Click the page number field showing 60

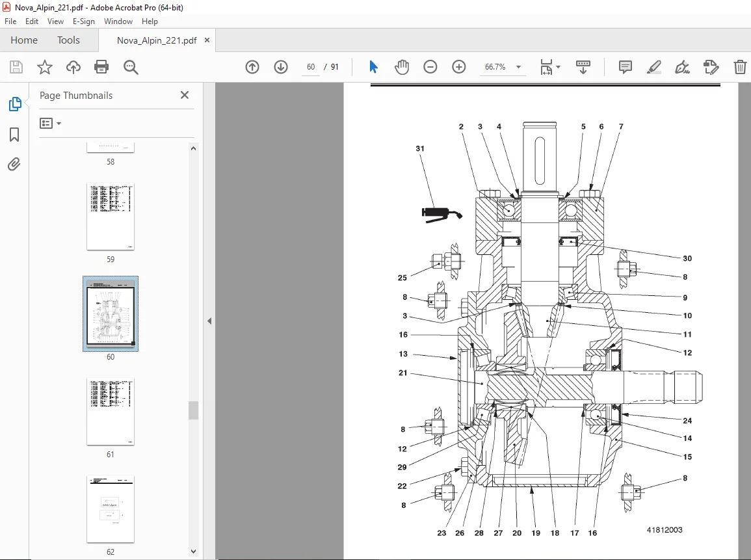coord(311,67)
